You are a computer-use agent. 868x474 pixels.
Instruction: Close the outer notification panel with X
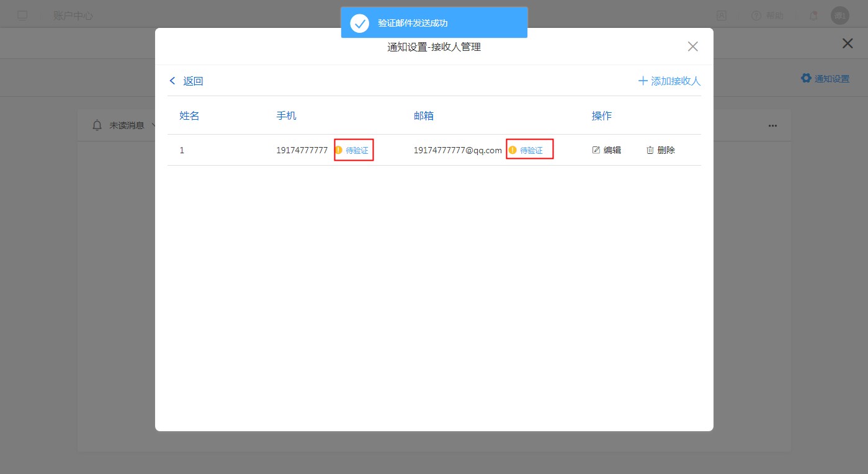pos(847,43)
